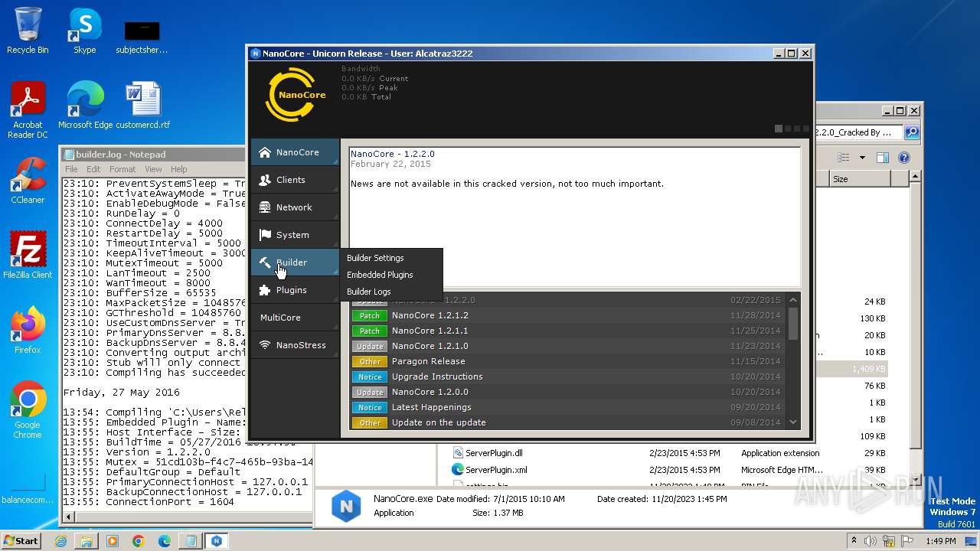980x551 pixels.
Task: Click the help question mark in Explorer
Action: pyautogui.click(x=904, y=158)
